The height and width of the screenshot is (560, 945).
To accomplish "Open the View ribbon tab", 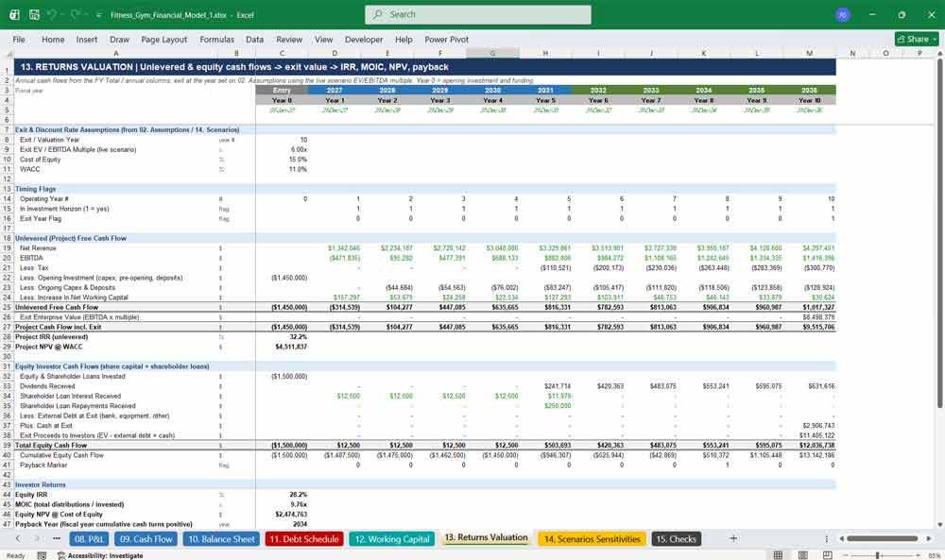I will 323,39.
